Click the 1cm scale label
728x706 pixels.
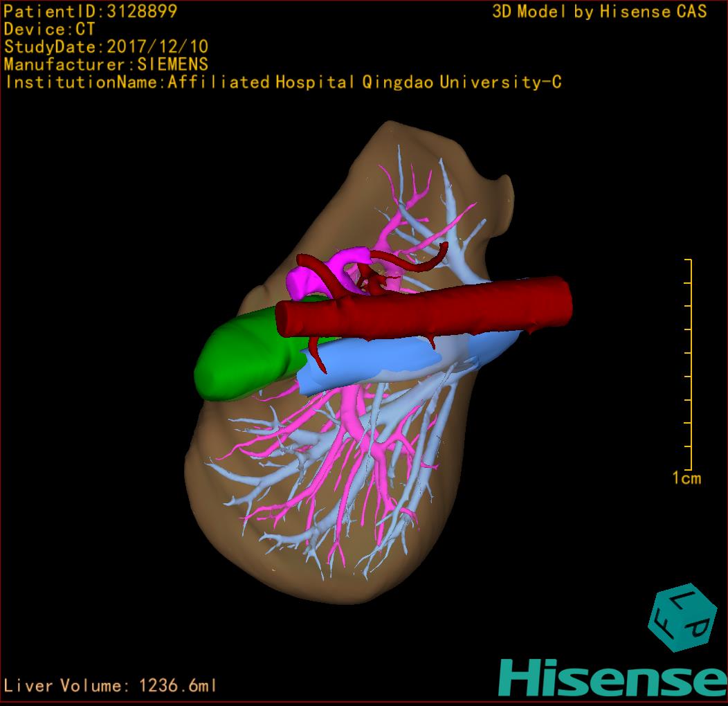click(686, 478)
